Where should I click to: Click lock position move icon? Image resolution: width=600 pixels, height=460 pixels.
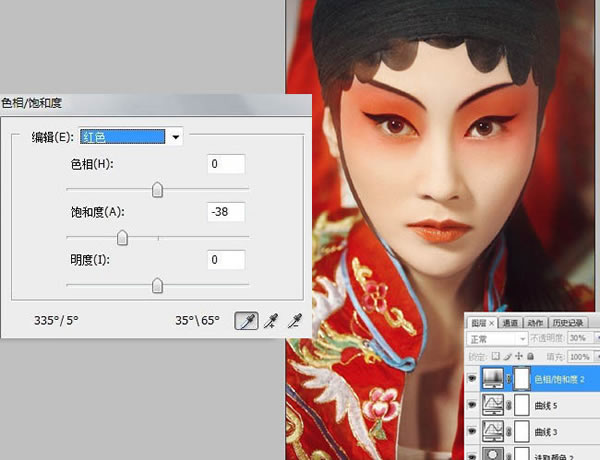518,356
